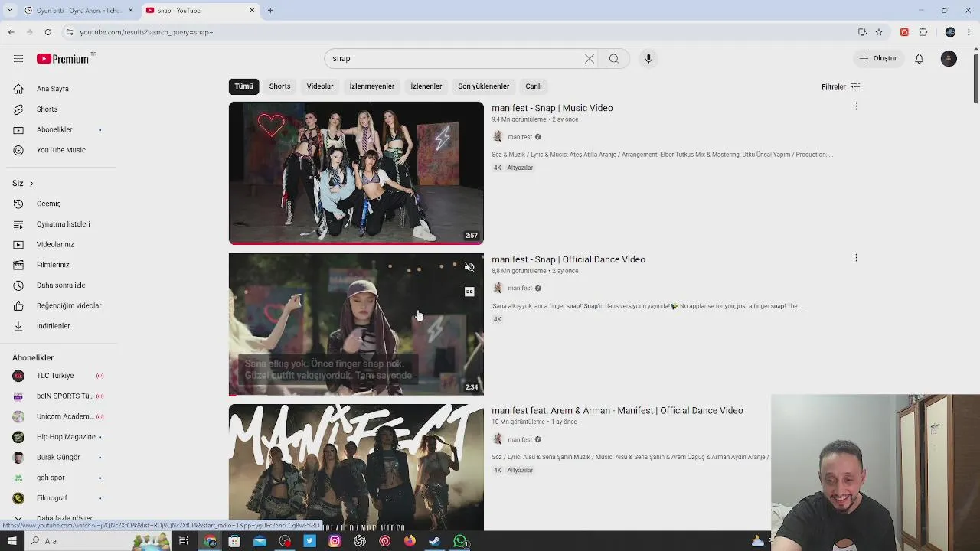Open YouTube notifications bell
Viewport: 980px width, 551px height.
coord(920,59)
